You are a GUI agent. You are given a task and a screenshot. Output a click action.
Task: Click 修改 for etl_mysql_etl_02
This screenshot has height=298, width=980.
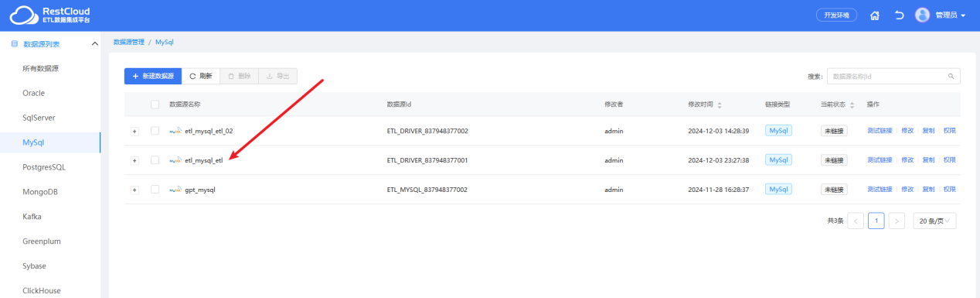tap(907, 131)
